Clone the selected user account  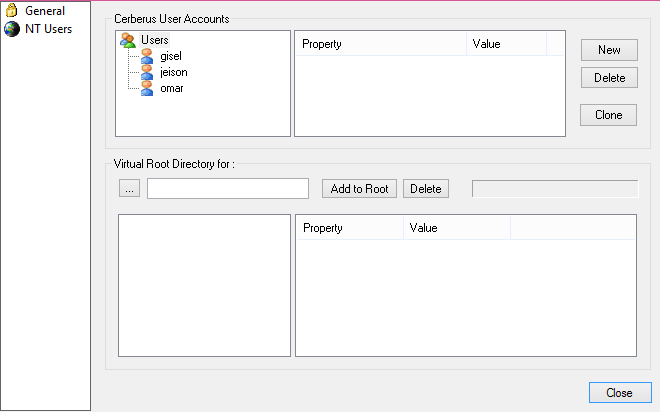click(608, 115)
